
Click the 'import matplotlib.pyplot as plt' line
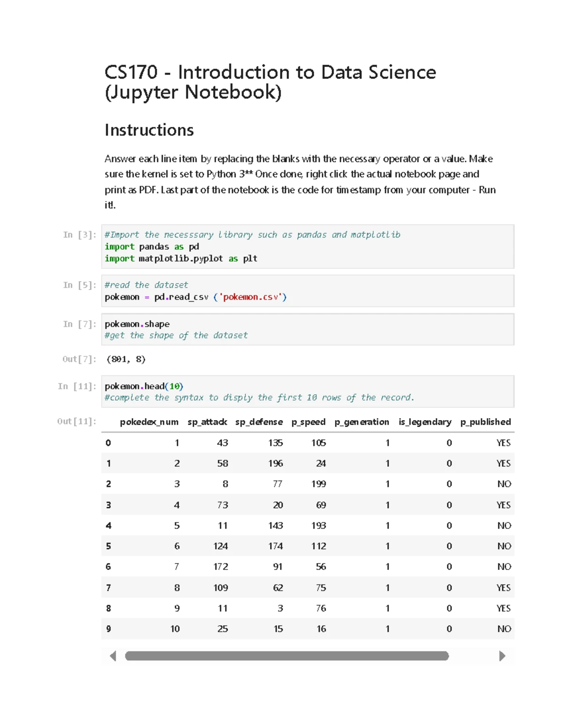click(181, 259)
